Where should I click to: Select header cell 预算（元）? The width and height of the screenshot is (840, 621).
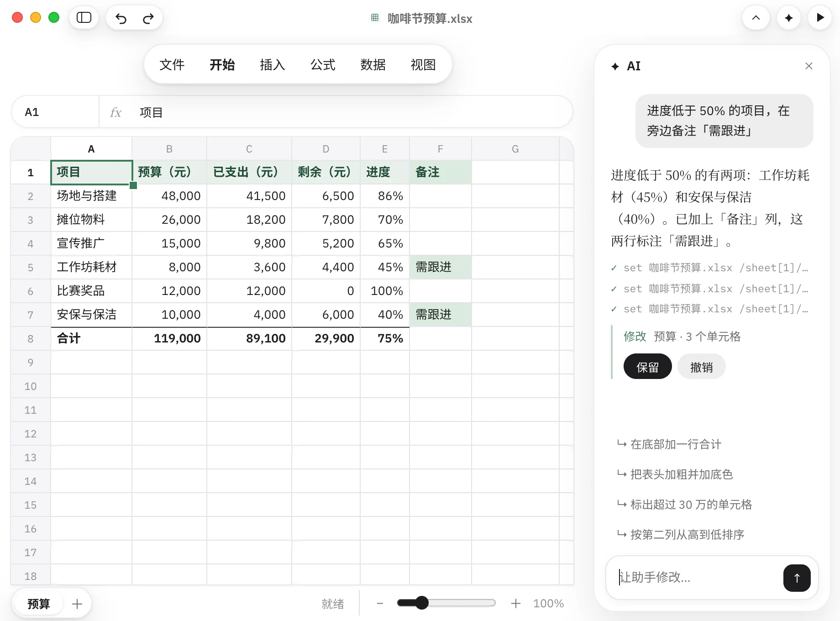pos(169,172)
